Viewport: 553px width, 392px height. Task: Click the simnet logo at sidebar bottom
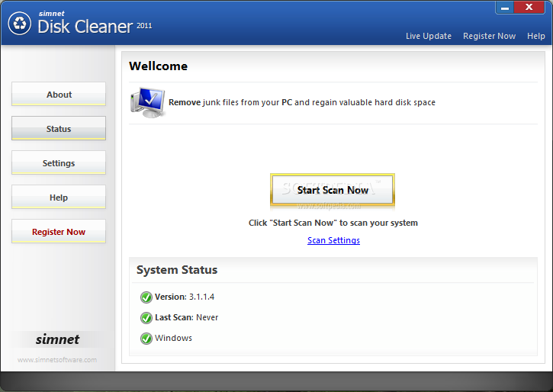57,339
